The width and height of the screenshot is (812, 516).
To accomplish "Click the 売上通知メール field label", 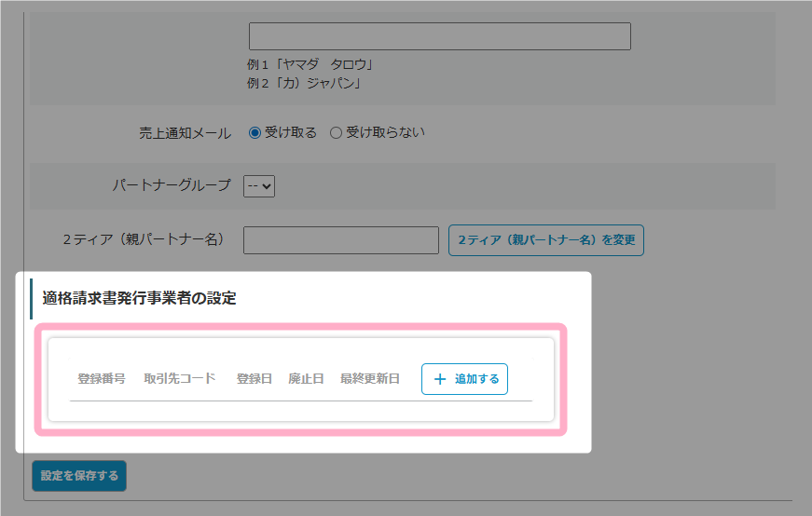I will pos(185,133).
